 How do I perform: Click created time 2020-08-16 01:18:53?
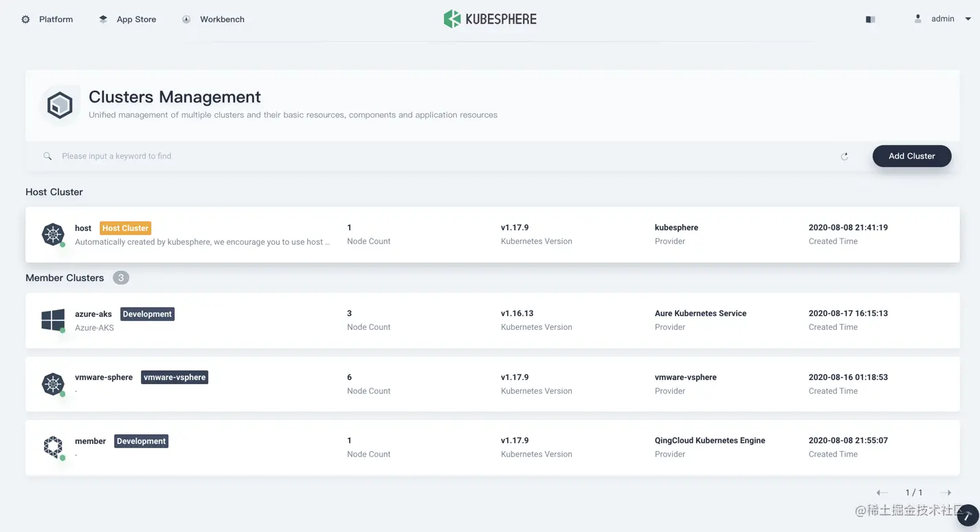[848, 377]
